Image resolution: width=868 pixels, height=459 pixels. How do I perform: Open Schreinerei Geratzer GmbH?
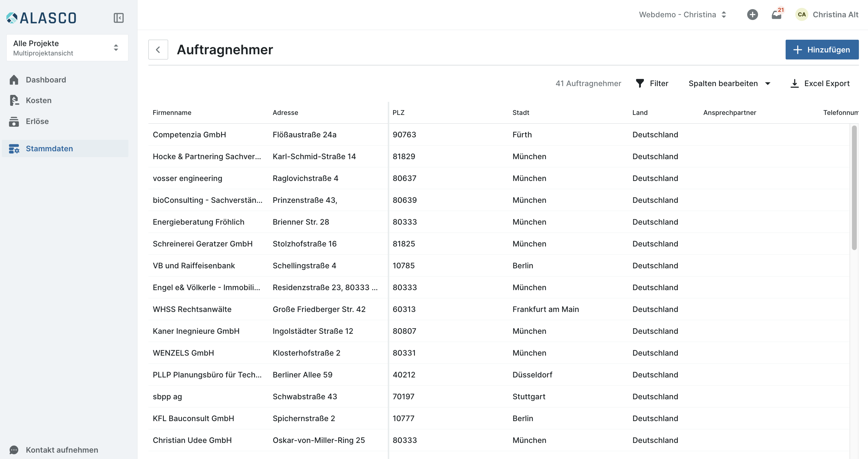pyautogui.click(x=203, y=244)
